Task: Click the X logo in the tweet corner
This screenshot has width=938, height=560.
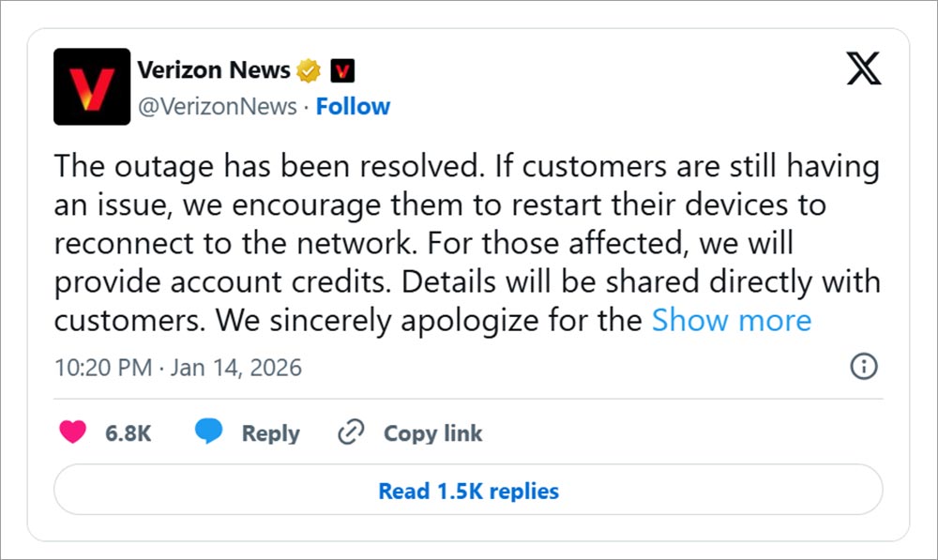Action: (864, 68)
